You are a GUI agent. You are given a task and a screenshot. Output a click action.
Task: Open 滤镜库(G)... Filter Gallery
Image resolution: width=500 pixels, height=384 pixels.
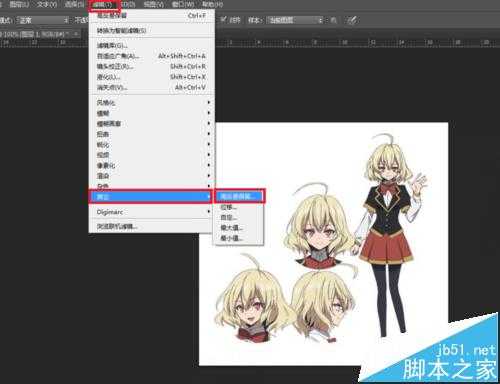click(x=152, y=45)
